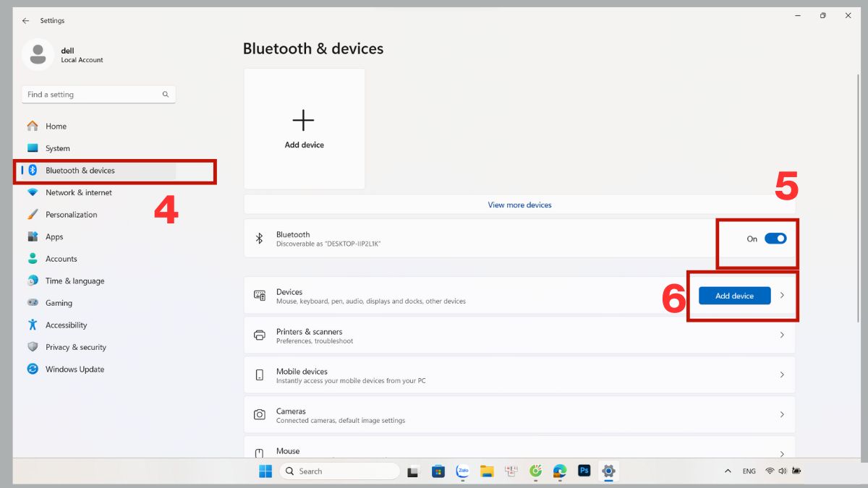This screenshot has height=488, width=868.
Task: Click the View more devices link
Action: [519, 205]
